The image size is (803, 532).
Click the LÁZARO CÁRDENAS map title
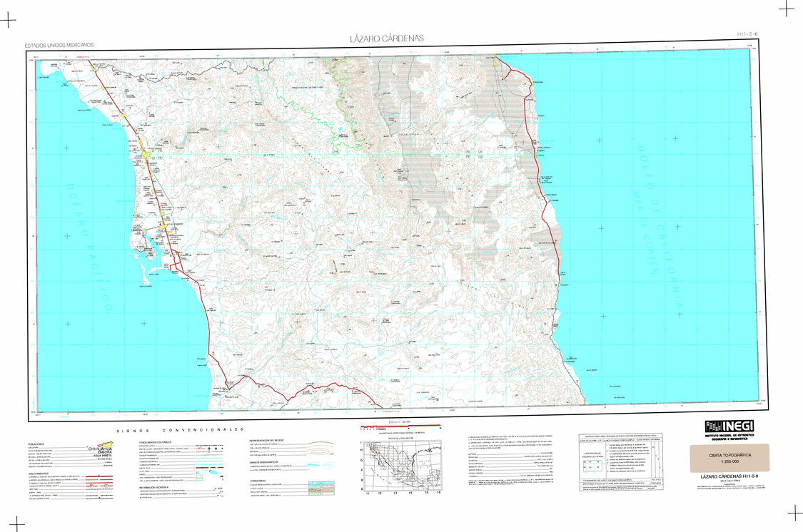point(387,39)
